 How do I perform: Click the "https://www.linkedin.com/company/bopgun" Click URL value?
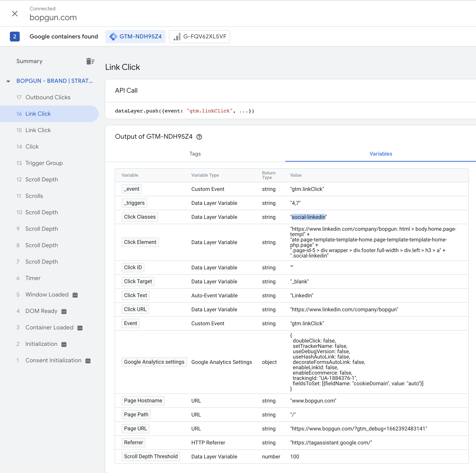(344, 310)
